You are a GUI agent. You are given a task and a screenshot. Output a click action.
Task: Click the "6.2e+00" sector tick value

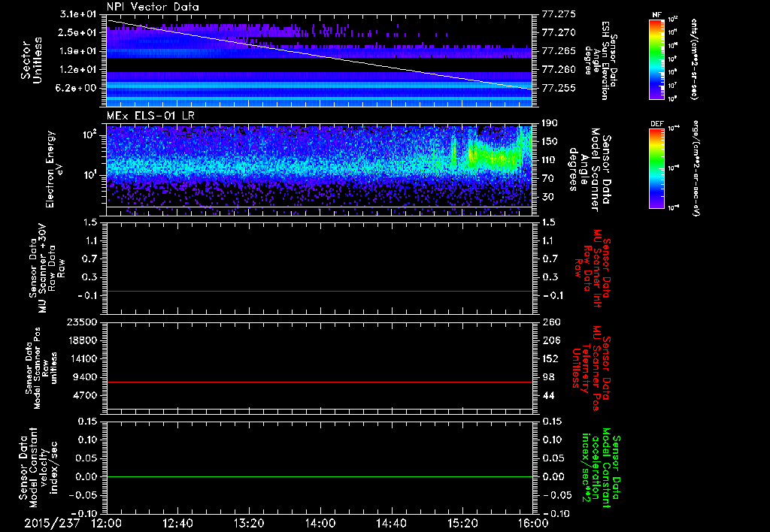(77, 89)
